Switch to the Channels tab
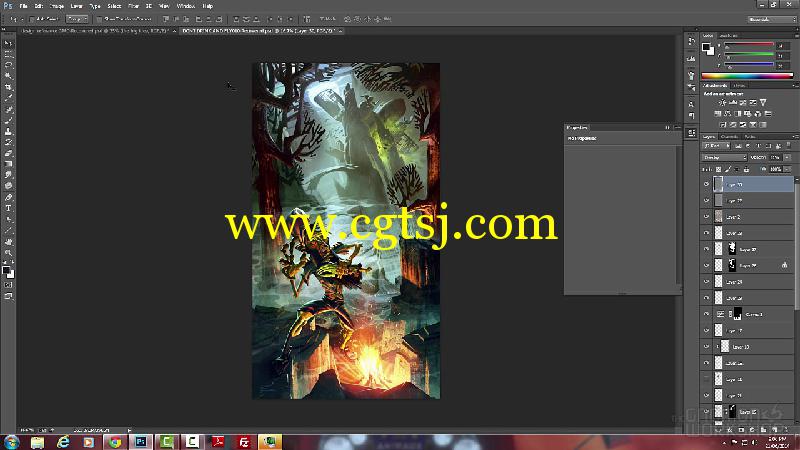The height and width of the screenshot is (450, 800). click(730, 137)
